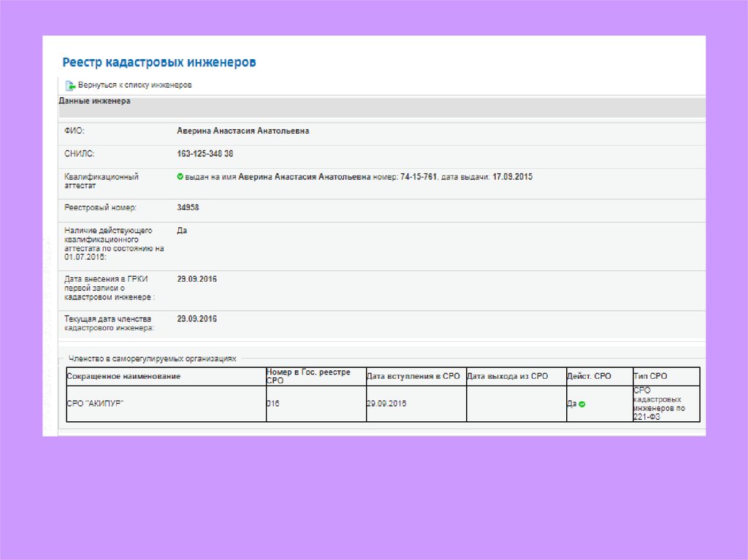The width and height of the screenshot is (748, 560).
Task: Click the Членство в саморегулируемых организациях legend
Action: (x=153, y=359)
